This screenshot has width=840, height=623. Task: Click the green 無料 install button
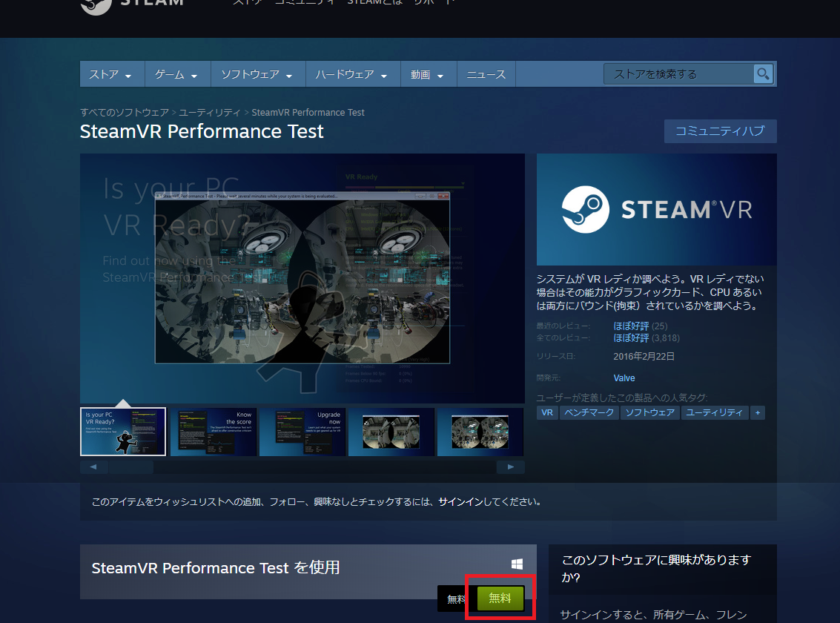pos(500,598)
